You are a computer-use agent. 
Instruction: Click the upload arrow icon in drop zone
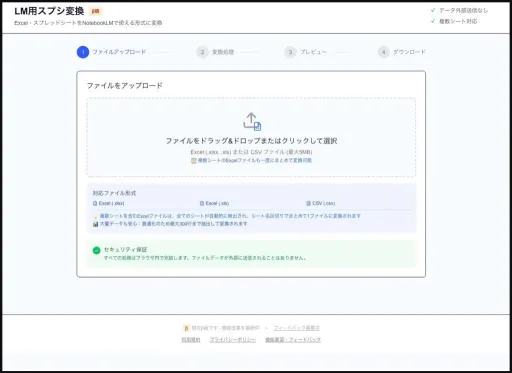click(252, 121)
